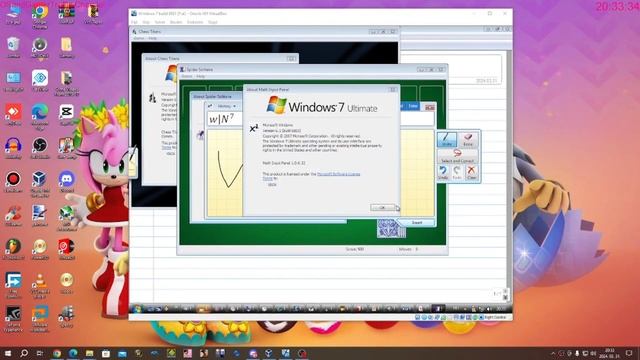Click OK in About Math Input Panel dialog
The height and width of the screenshot is (360, 640).
(382, 208)
